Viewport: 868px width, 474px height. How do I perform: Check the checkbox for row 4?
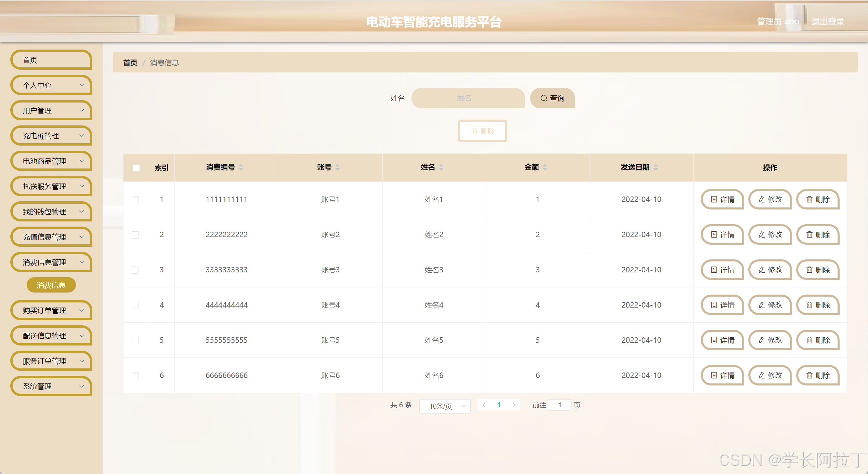[135, 305]
